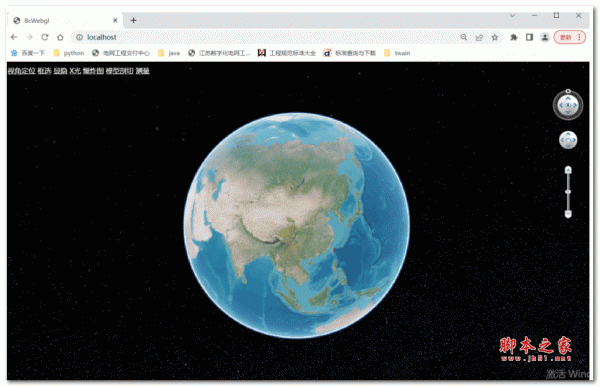Share this page from the address bar
This screenshot has width=600, height=387.
479,37
